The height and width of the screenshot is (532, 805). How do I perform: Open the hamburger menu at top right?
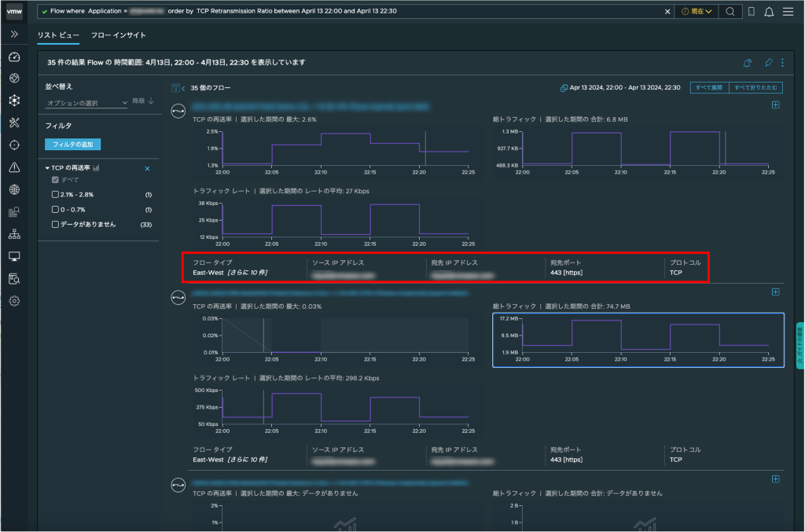coord(788,12)
